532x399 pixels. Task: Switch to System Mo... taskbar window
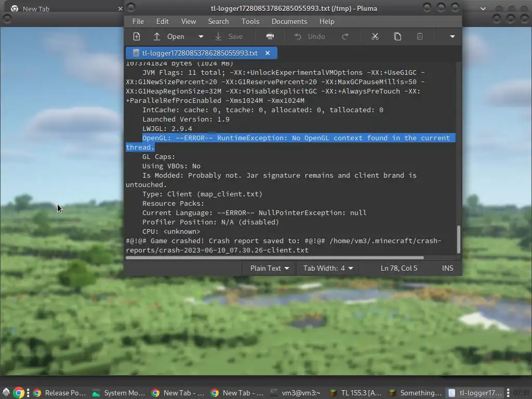[118, 393]
